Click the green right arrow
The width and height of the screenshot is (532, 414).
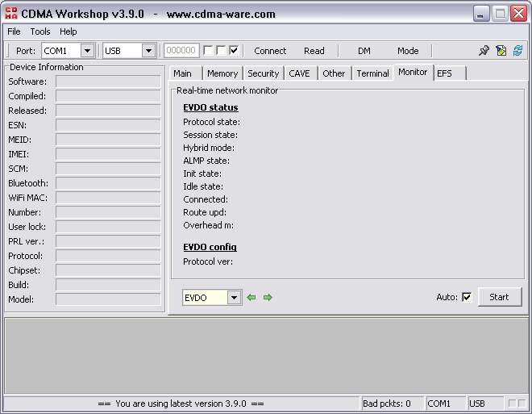point(268,298)
